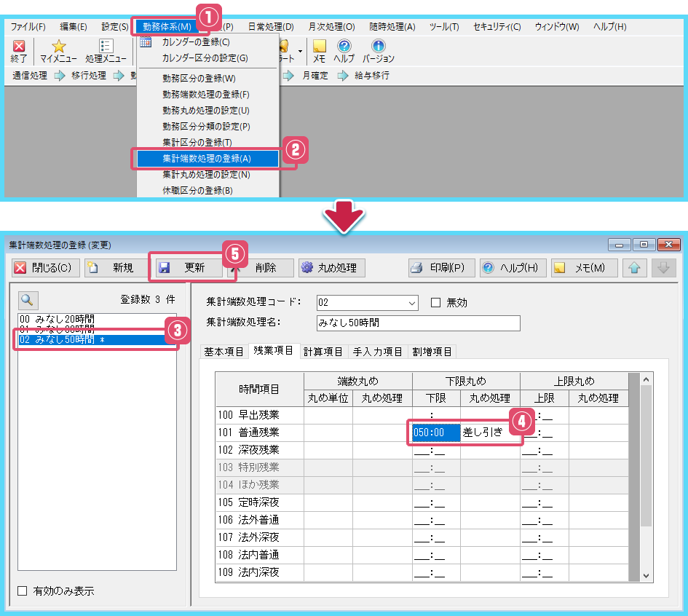Image resolution: width=688 pixels, height=616 pixels.
Task: Click the 印刷(P) print button
Action: pos(439,268)
